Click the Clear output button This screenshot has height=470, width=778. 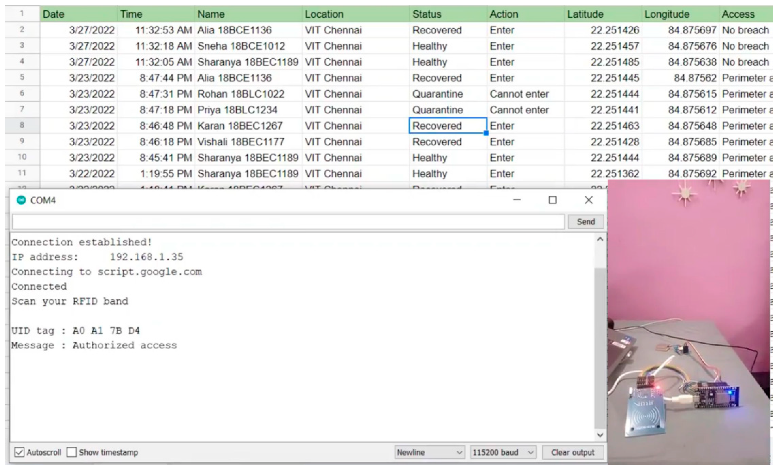[573, 452]
